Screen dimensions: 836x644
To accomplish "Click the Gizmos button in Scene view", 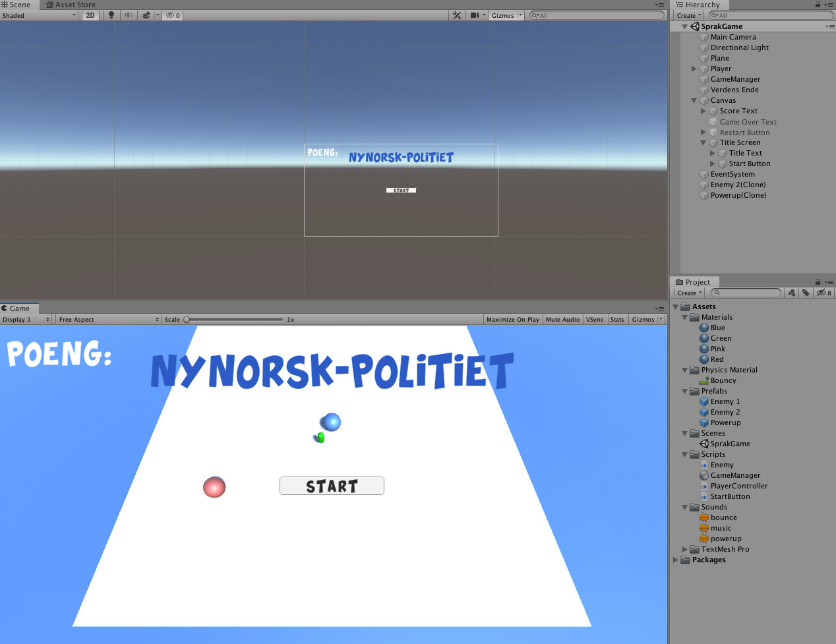I will [504, 15].
